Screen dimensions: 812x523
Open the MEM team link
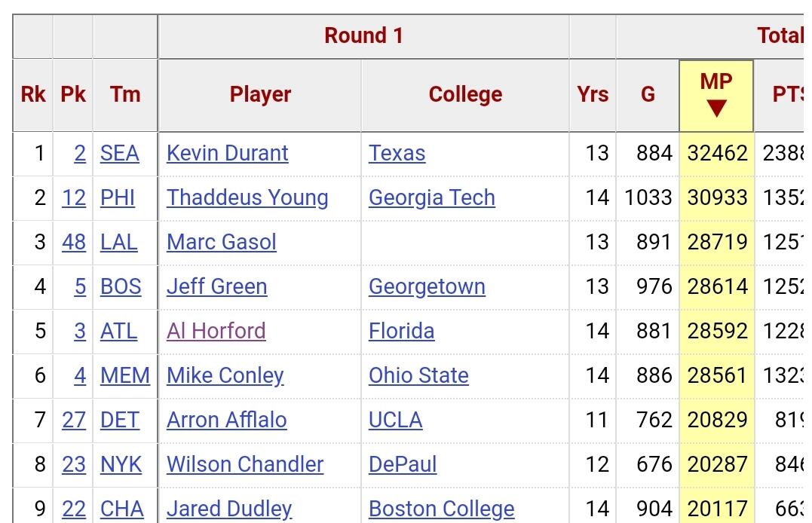point(124,375)
